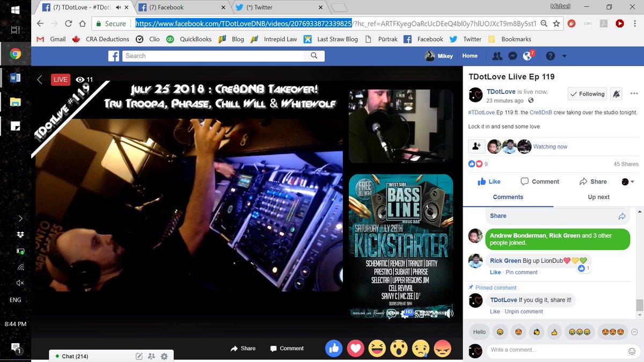The height and width of the screenshot is (362, 644).
Task: Click the Facebook Search field
Action: 213,56
